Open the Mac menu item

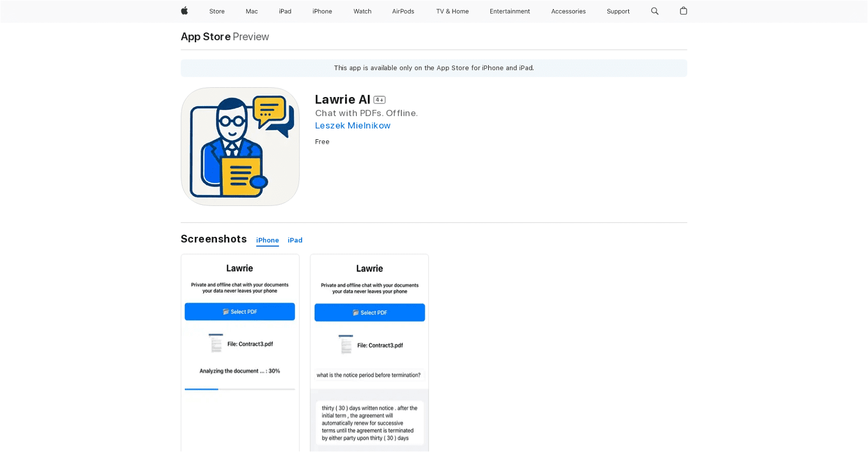click(252, 11)
